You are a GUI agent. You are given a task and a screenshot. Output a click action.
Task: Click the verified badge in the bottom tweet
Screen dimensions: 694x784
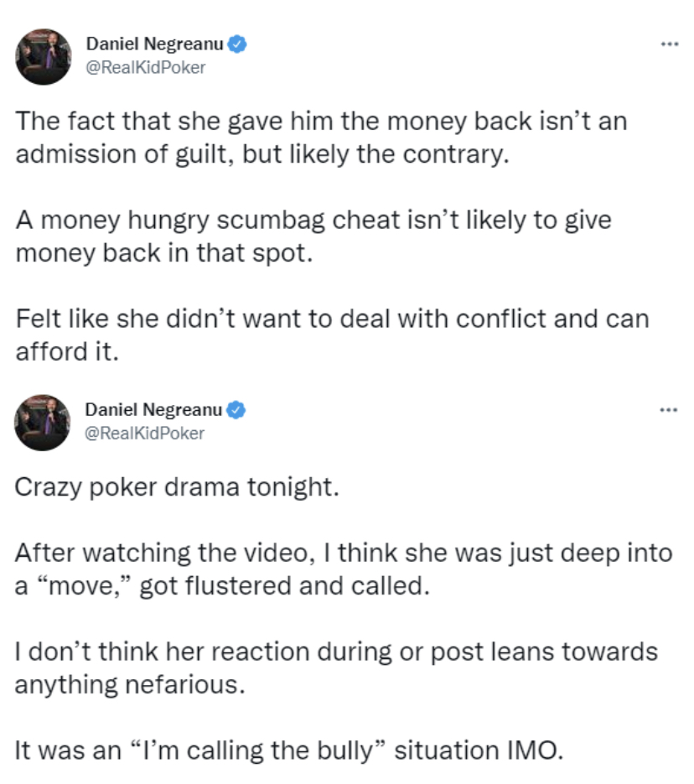pyautogui.click(x=237, y=411)
